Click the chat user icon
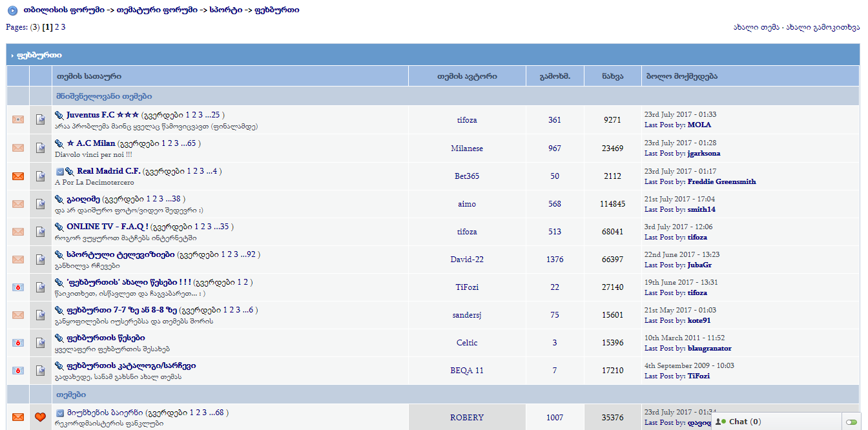This screenshot has height=430, width=868. tap(721, 422)
